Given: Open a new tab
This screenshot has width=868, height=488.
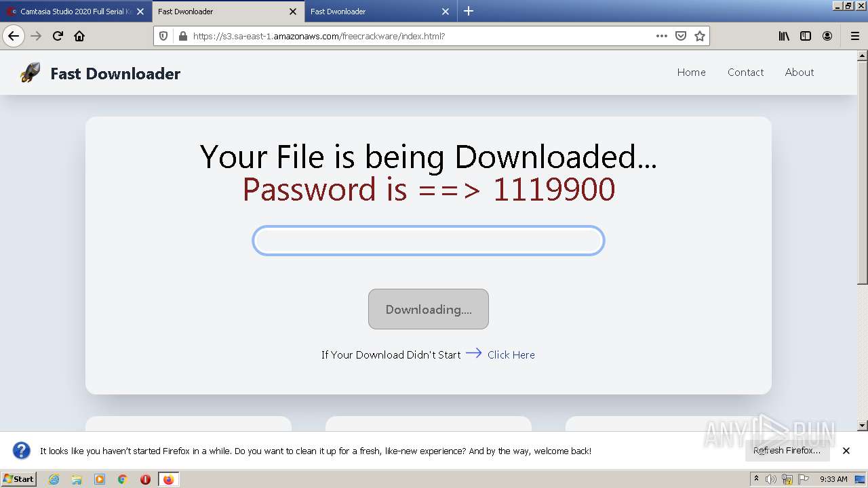Looking at the screenshot, I should (468, 11).
